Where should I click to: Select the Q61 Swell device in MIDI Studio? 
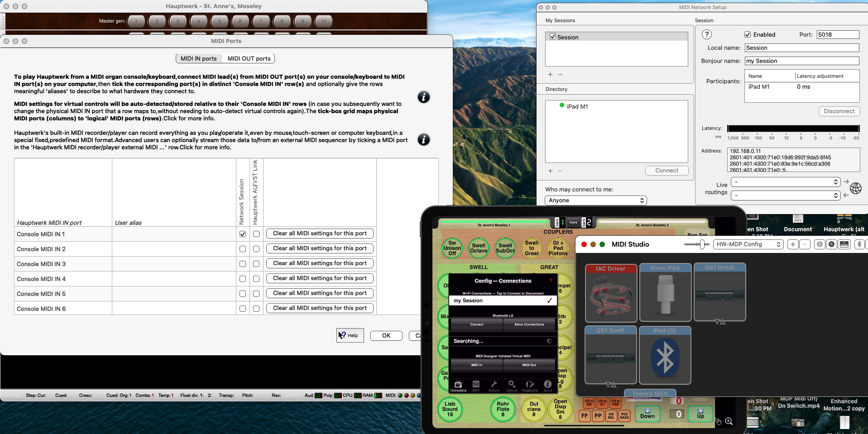pos(610,354)
